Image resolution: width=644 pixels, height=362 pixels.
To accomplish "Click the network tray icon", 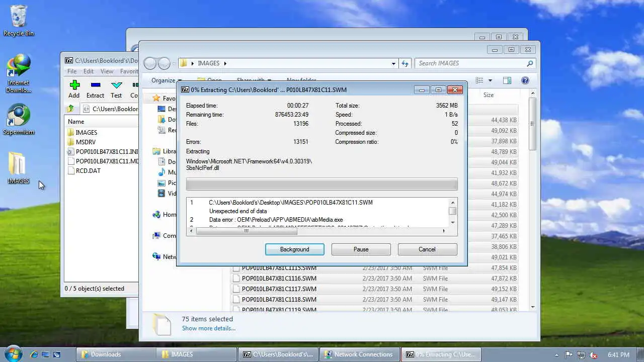I will pos(581,355).
